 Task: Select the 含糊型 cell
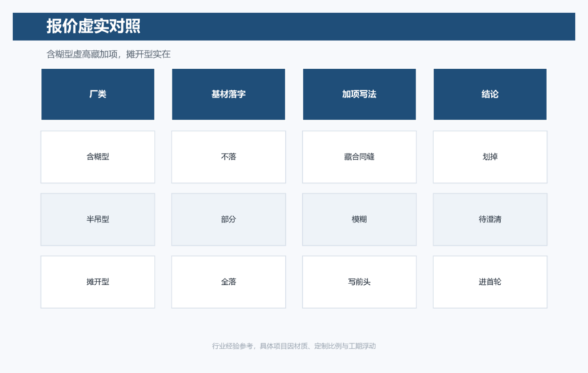coord(98,156)
